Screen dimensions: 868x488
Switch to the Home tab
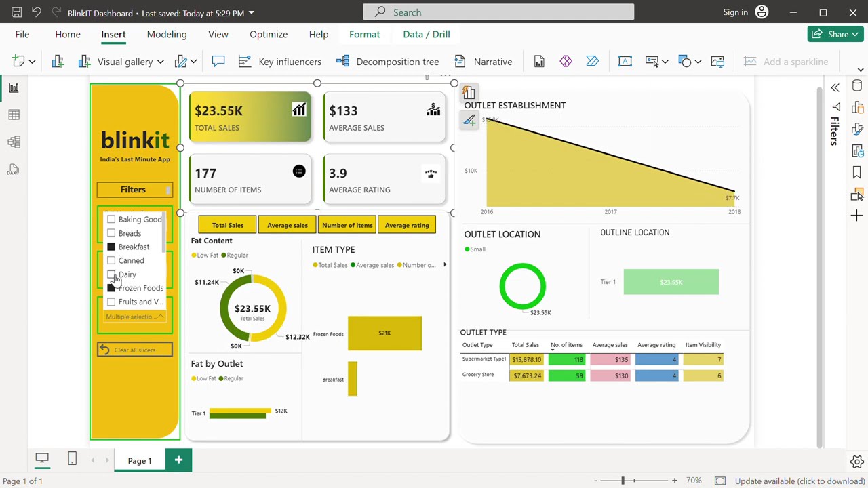point(68,34)
